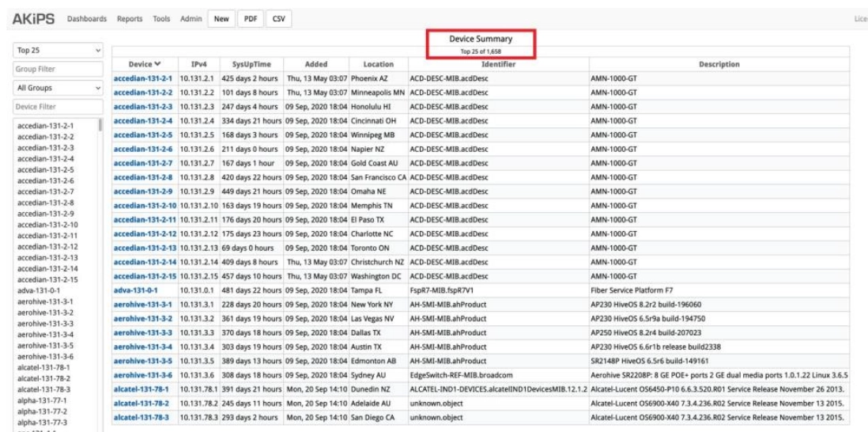The image size is (868, 432).
Task: Sort by the Location column header
Action: (x=378, y=64)
